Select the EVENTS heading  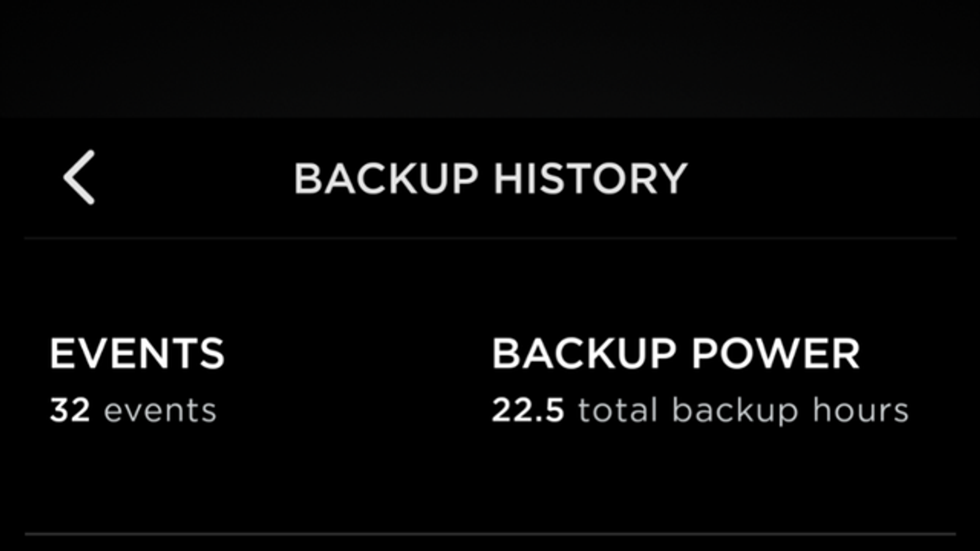pyautogui.click(x=137, y=354)
